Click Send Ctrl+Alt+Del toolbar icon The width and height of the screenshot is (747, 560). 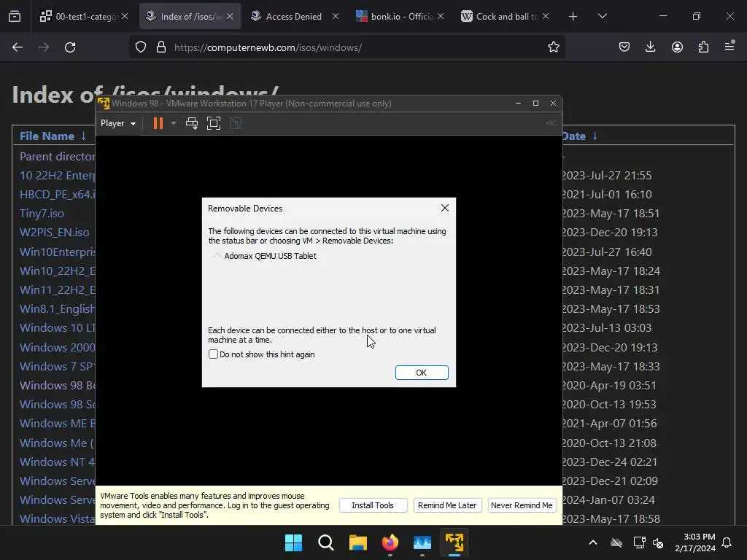tap(192, 123)
